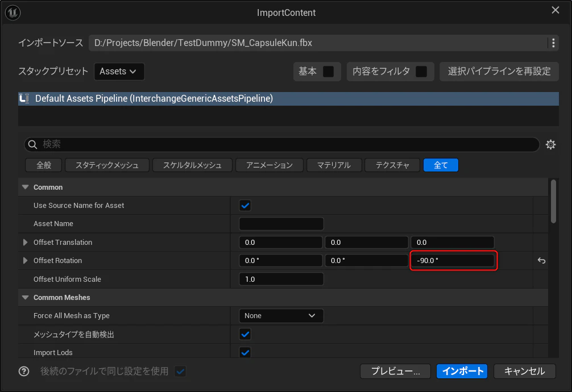Click the Use Source Name for Asset label
This screenshot has width=572, height=392.
[79, 206]
